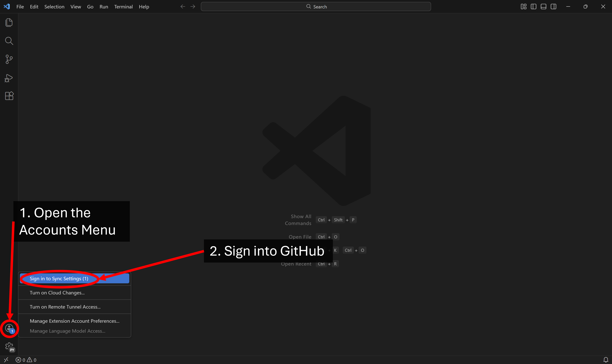Screen dimensions: 612x364
Task: Toggle the bottom Panel
Action: (543, 7)
